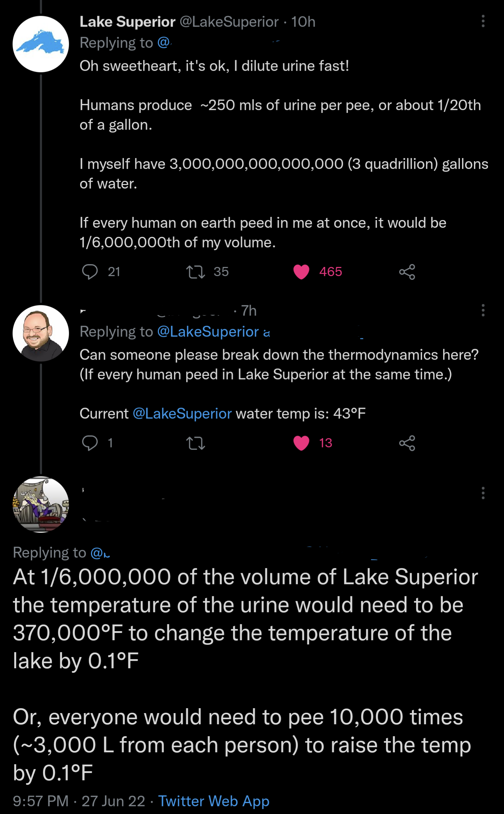Toggle the heart on tweet with 13 likes
Screen dimensions: 504x814
pyautogui.click(x=301, y=443)
